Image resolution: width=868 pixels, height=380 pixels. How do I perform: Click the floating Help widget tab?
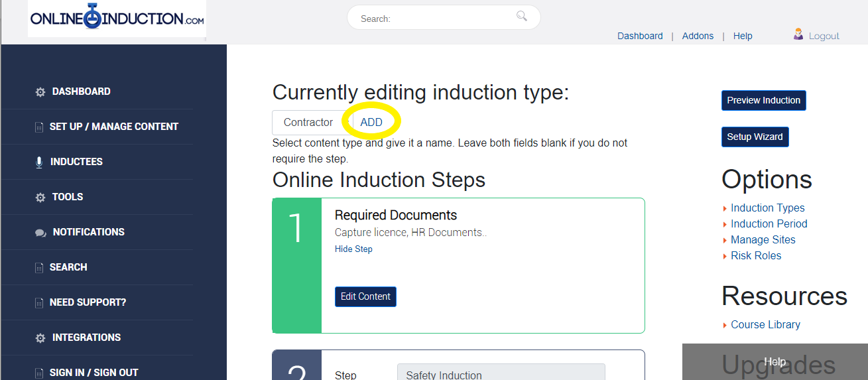tap(775, 361)
